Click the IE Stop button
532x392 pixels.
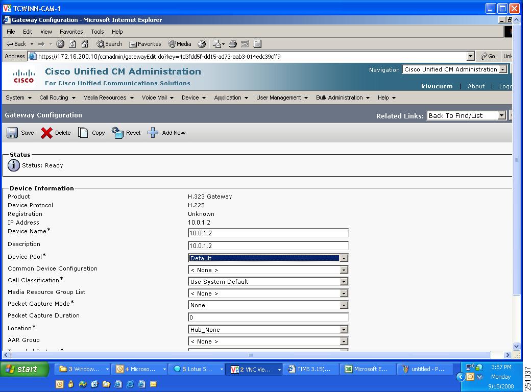pos(60,44)
